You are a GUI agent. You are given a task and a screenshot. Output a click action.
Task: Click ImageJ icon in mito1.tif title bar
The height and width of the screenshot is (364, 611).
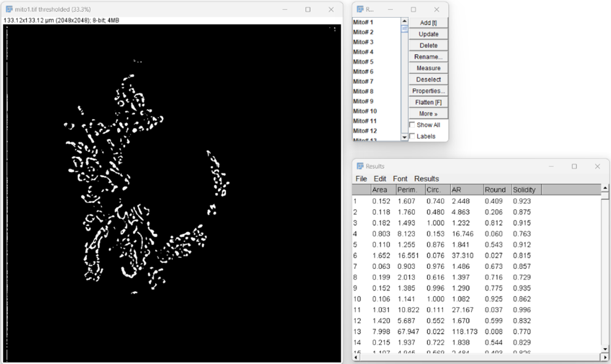tap(9, 9)
